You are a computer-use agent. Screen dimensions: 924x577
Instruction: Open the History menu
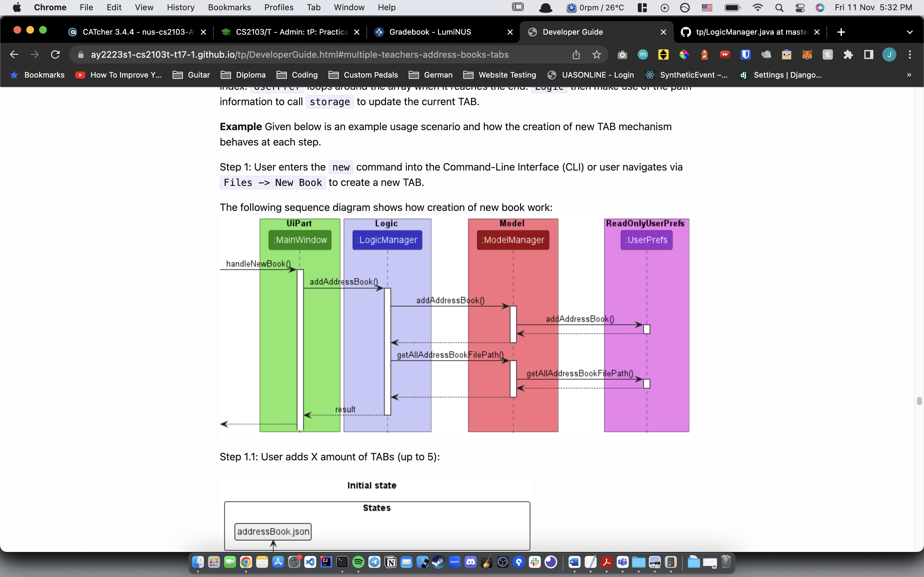(x=180, y=8)
